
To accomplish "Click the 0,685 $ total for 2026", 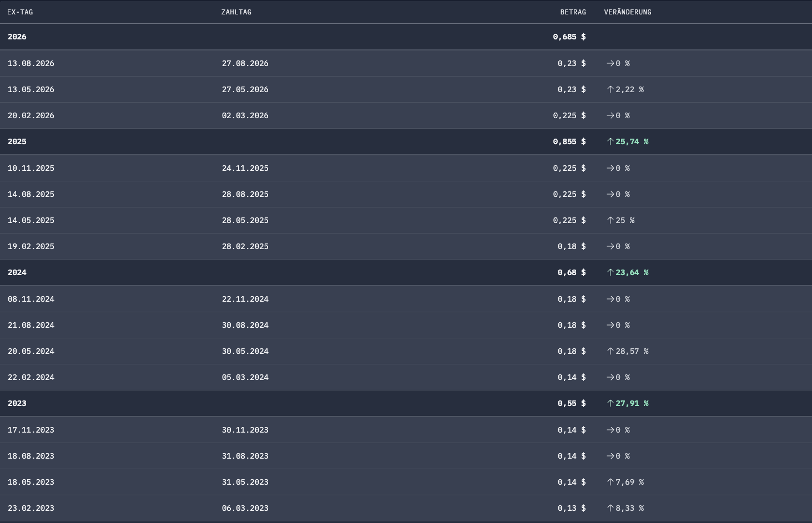I will pos(569,37).
